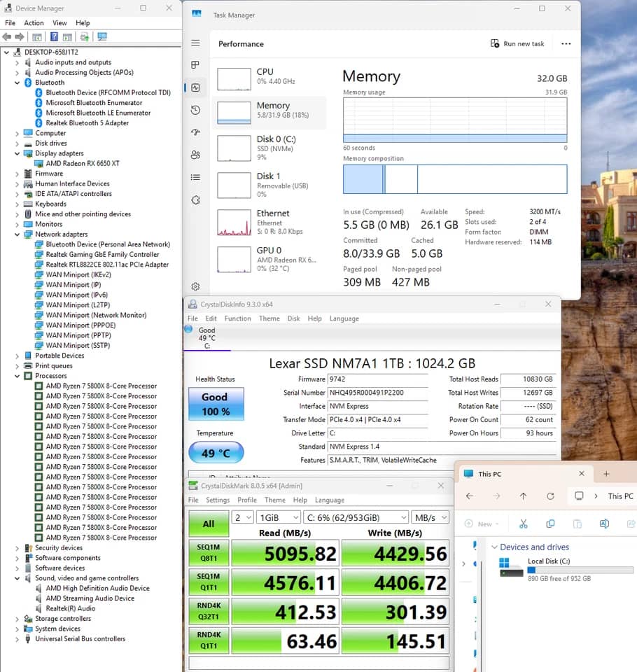Open CrystalDiskMark Profile menu
637x672 pixels.
[247, 500]
